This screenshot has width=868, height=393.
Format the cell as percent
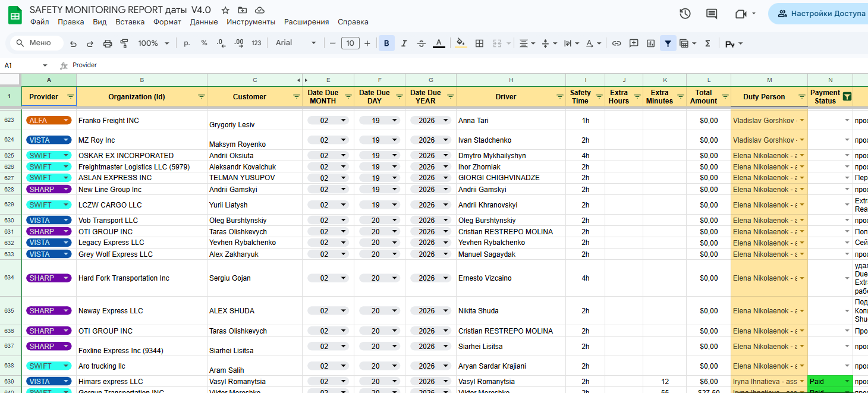click(204, 43)
